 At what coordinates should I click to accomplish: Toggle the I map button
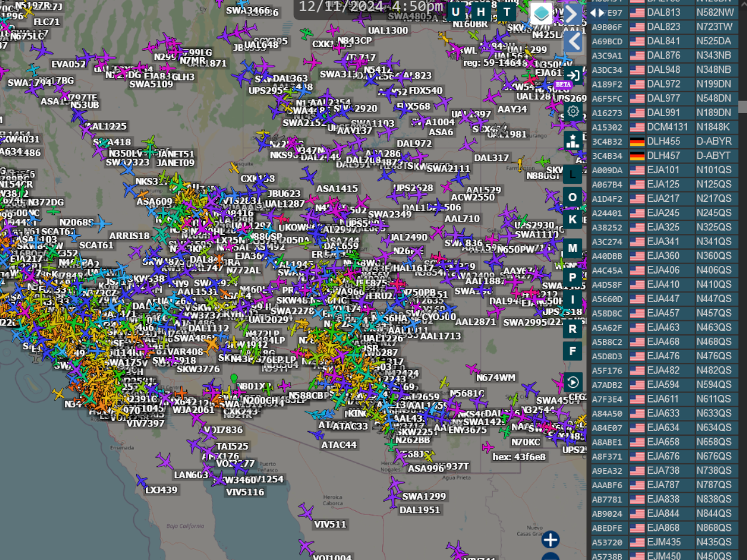pos(573,300)
